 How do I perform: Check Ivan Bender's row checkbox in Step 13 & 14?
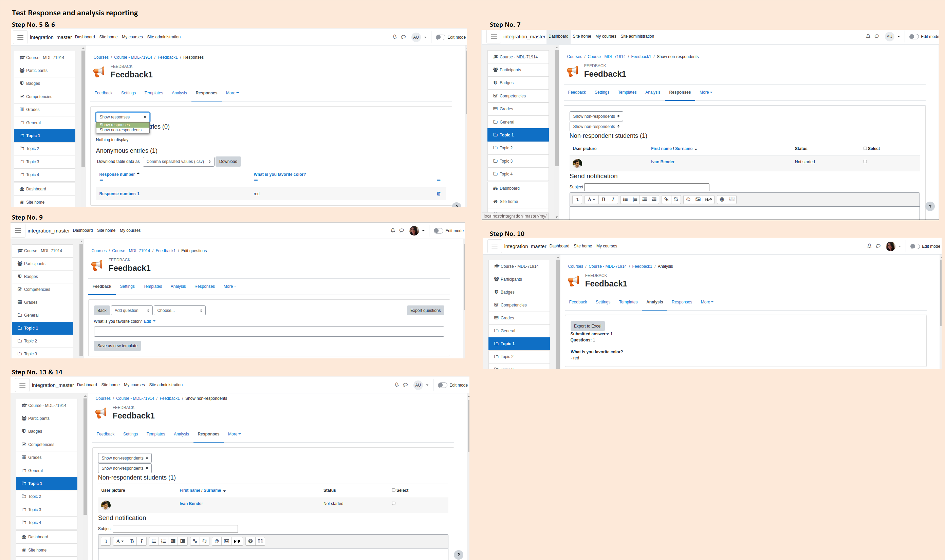(394, 503)
